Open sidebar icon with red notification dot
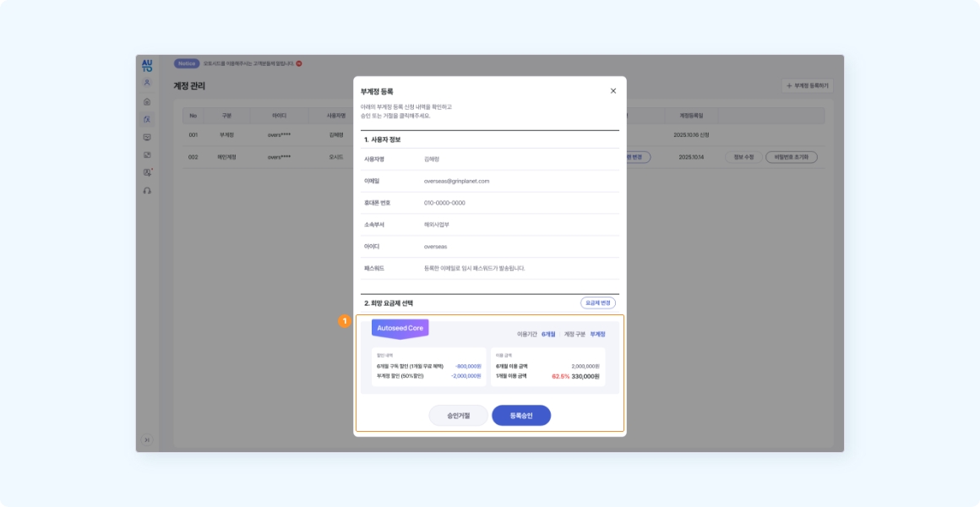 [147, 172]
